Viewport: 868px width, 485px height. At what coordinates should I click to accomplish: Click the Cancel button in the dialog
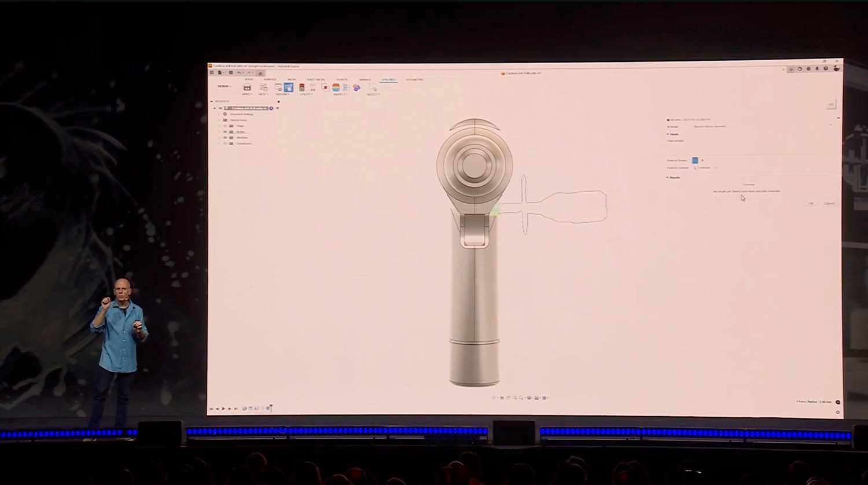829,204
